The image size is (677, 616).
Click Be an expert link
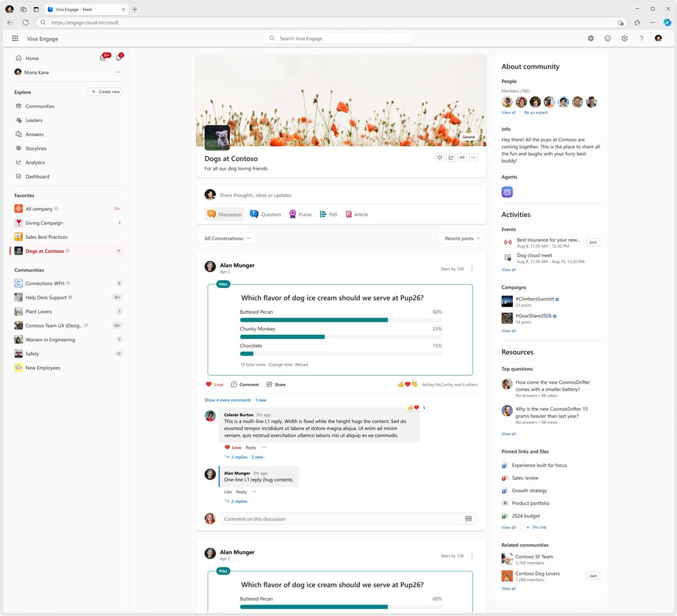536,113
